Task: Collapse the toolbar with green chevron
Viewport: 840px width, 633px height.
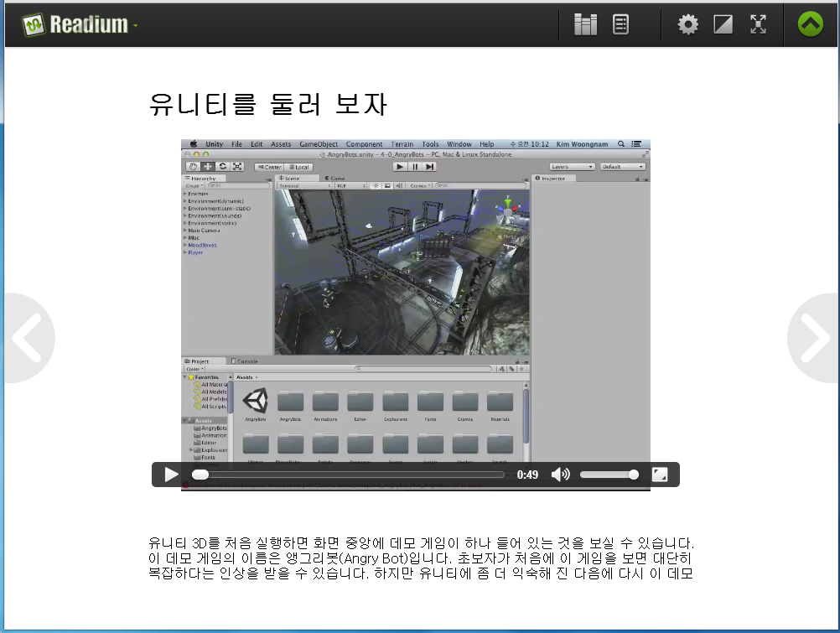Action: tap(810, 24)
